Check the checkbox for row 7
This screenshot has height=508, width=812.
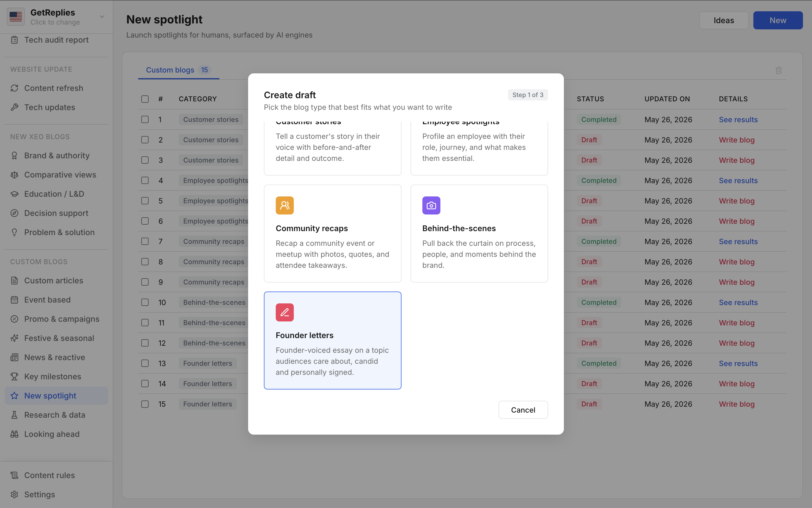click(145, 241)
